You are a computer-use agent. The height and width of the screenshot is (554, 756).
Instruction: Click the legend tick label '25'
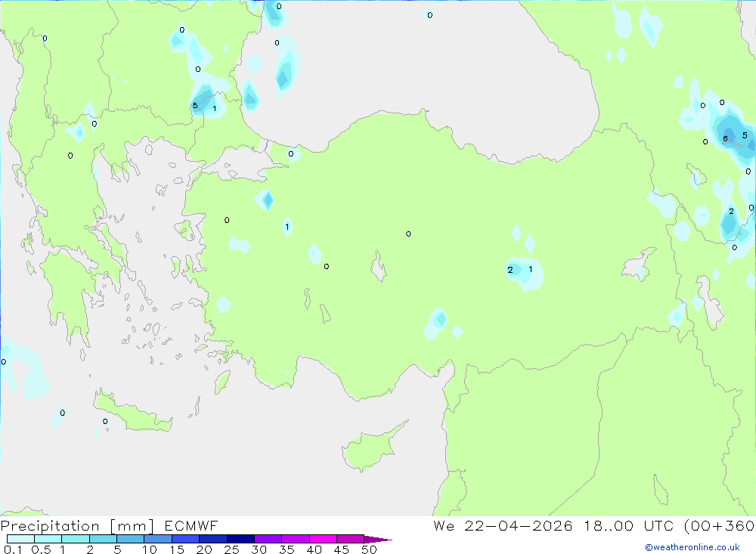click(x=231, y=549)
